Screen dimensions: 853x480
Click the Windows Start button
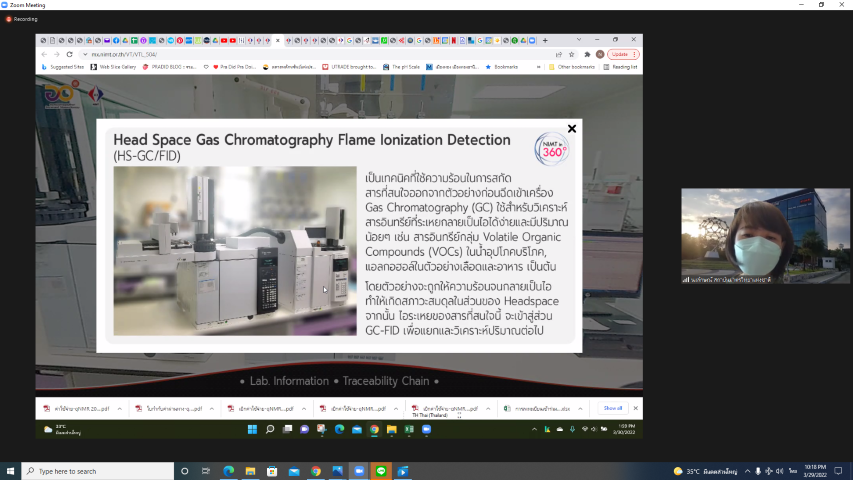coord(10,471)
